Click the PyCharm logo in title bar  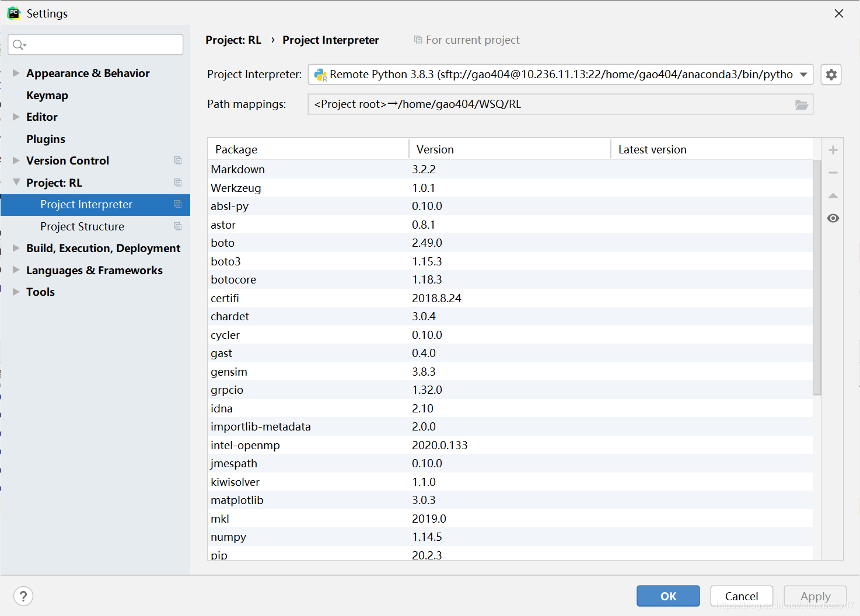(x=13, y=13)
